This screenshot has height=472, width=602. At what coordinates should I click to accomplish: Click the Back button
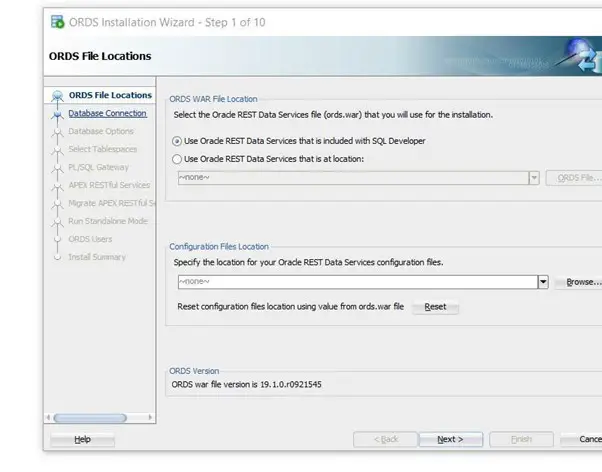pyautogui.click(x=385, y=439)
